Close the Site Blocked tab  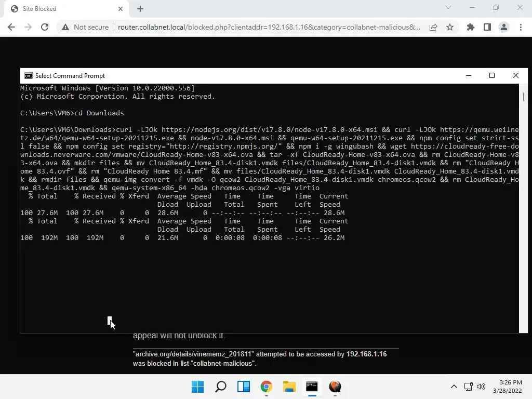pos(121,9)
